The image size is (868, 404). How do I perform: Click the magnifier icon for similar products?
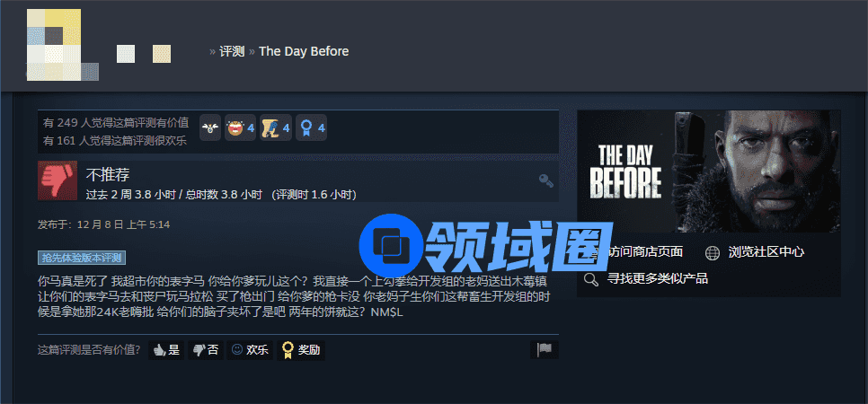pyautogui.click(x=591, y=279)
